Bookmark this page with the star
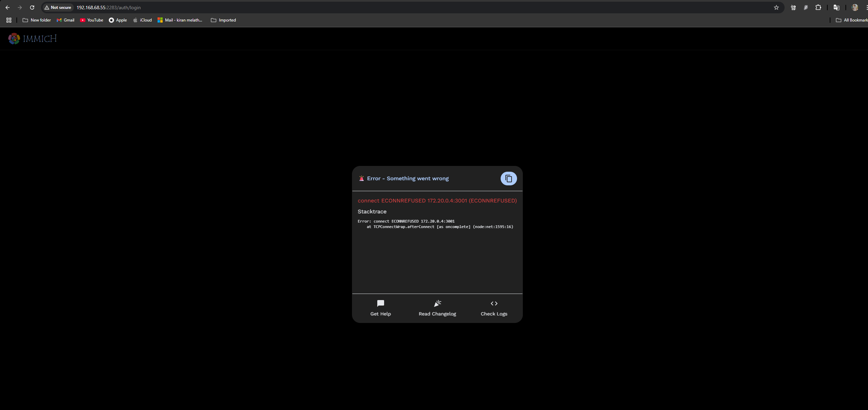This screenshot has height=410, width=868. (776, 8)
